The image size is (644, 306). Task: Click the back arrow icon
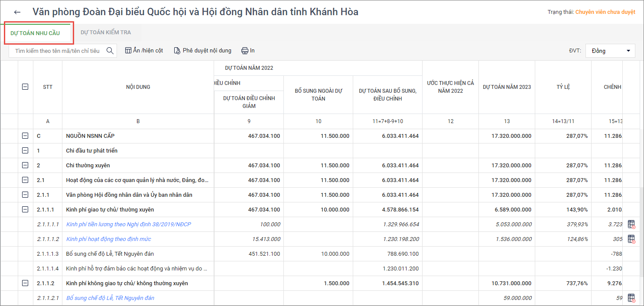click(x=17, y=12)
